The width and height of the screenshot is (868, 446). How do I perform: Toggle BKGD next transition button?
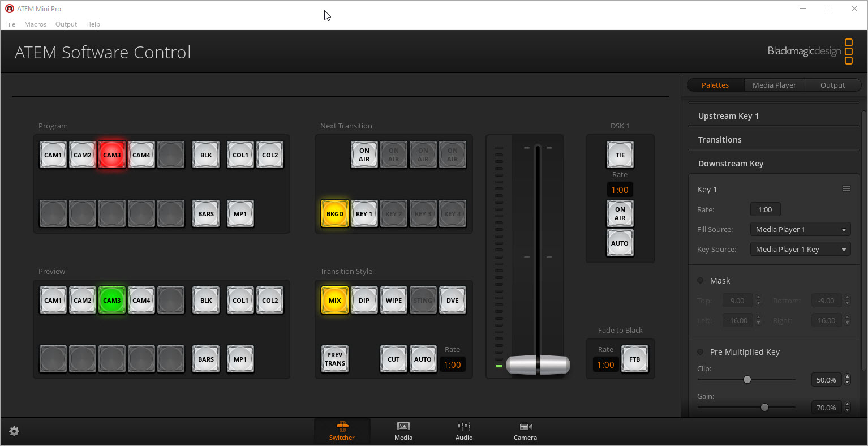click(335, 214)
